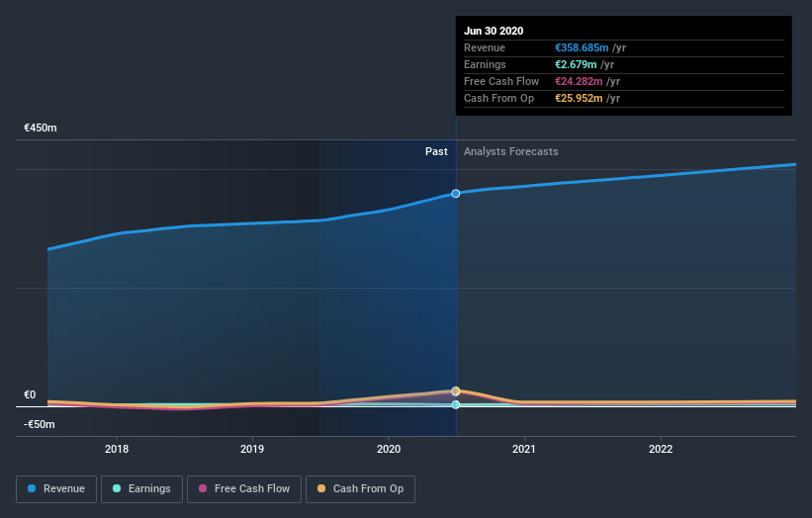
Task: Click the Earnings row label in tooltip
Action: [x=485, y=64]
